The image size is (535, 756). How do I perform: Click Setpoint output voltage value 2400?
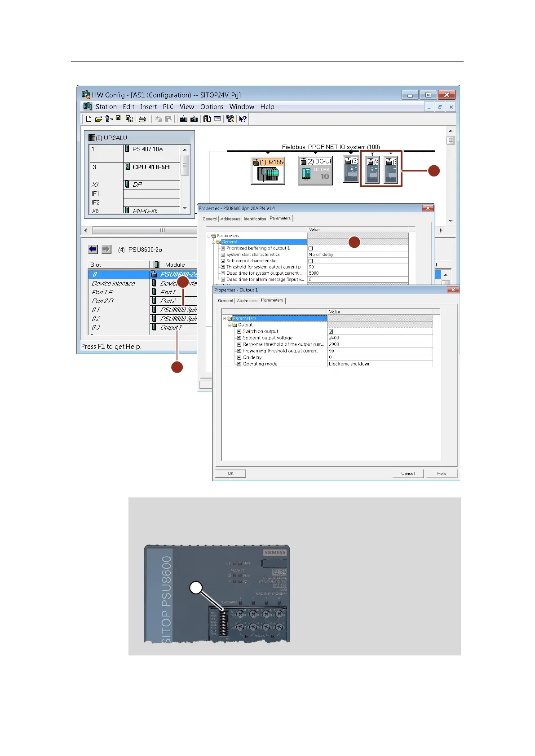click(x=380, y=338)
